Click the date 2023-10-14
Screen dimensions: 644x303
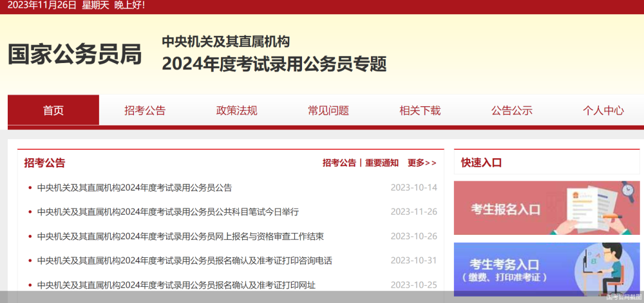tap(414, 188)
